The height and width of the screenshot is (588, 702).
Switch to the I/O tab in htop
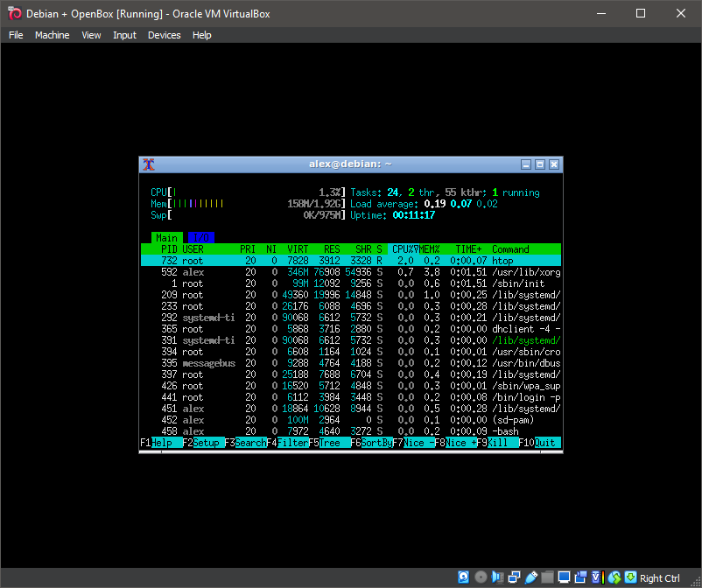click(201, 237)
